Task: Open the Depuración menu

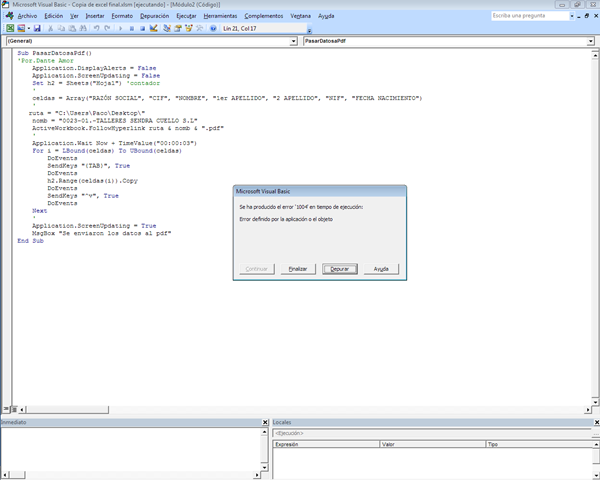Action: (153, 16)
